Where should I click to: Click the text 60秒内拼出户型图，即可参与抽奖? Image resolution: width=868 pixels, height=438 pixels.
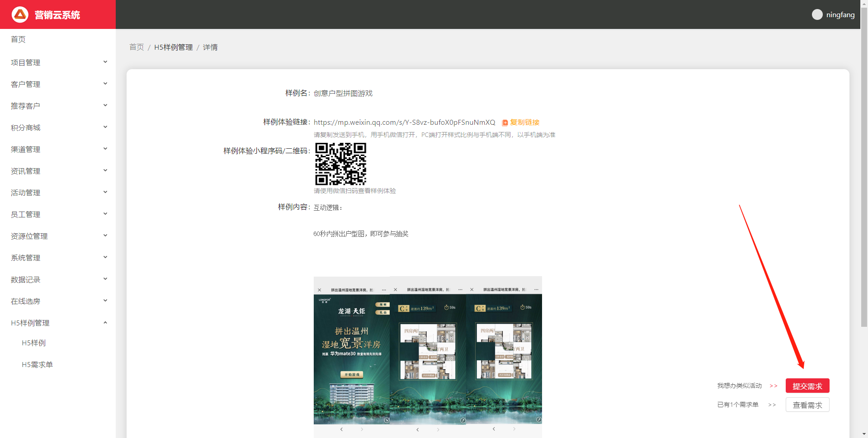[x=361, y=234]
